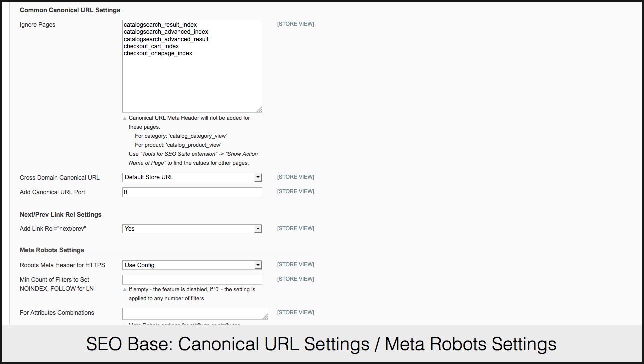Click the Min Count of Filters input box

coord(192,280)
